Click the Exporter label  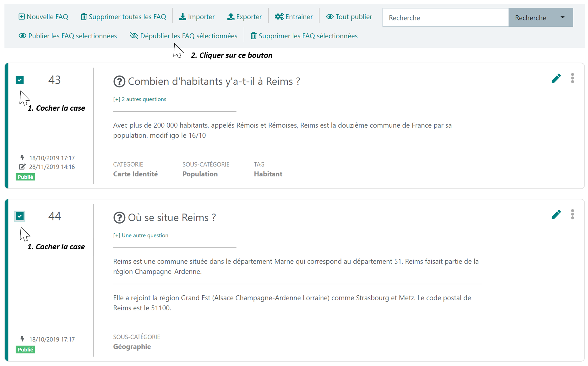click(x=249, y=17)
